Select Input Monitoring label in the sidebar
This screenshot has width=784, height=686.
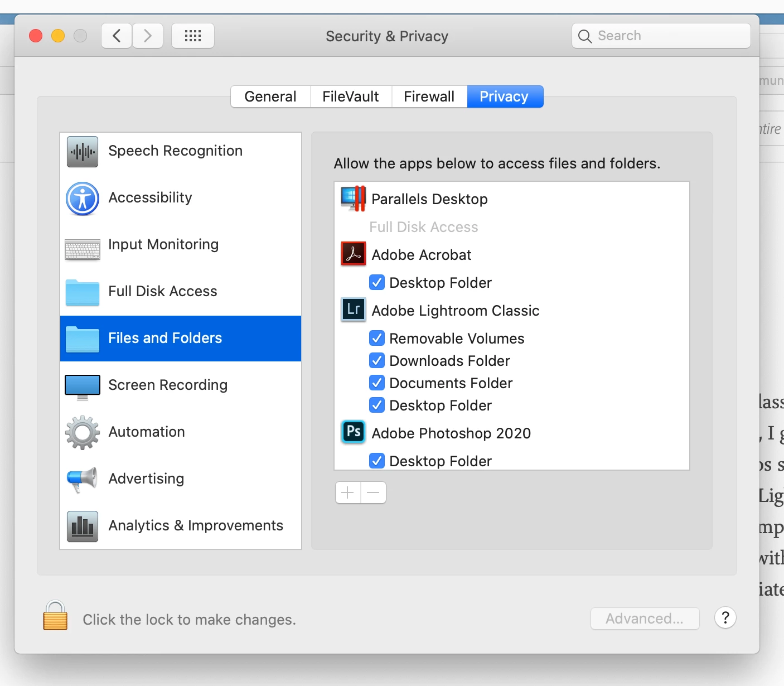163,244
